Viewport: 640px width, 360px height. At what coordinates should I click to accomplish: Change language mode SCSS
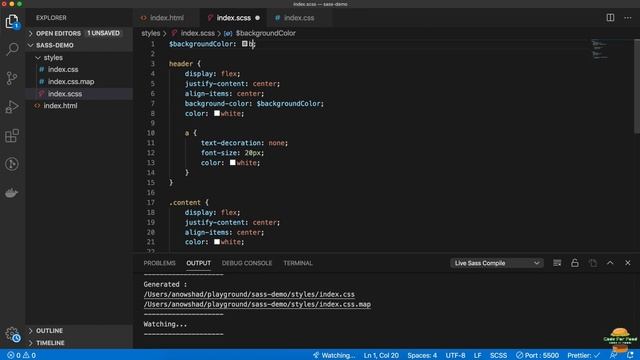(498, 356)
